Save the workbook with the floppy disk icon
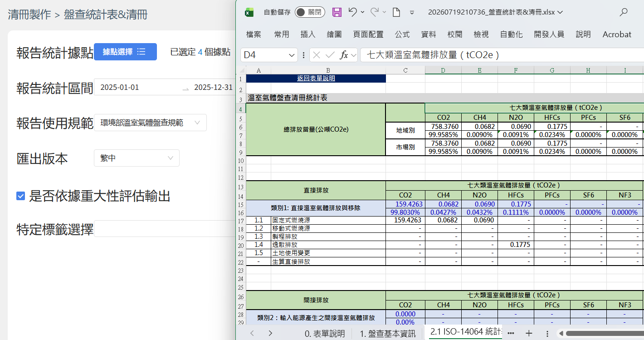Viewport: 644px width, 340px height. click(337, 12)
